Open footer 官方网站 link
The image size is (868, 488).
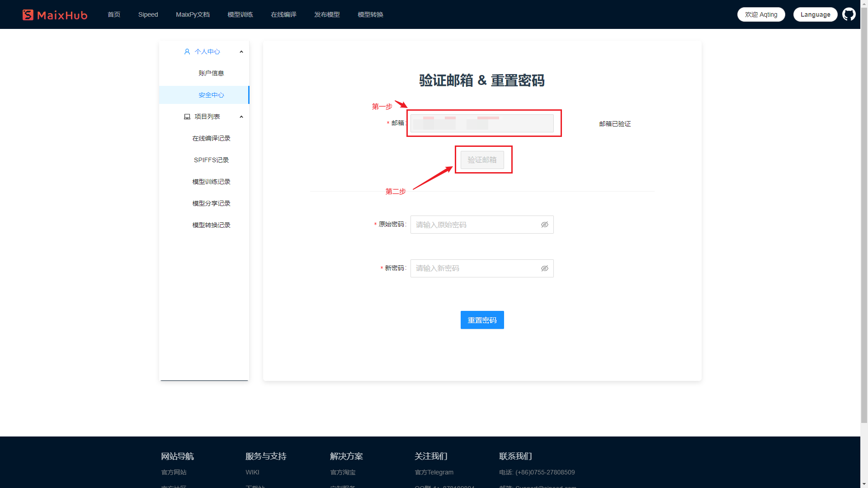[174, 472]
